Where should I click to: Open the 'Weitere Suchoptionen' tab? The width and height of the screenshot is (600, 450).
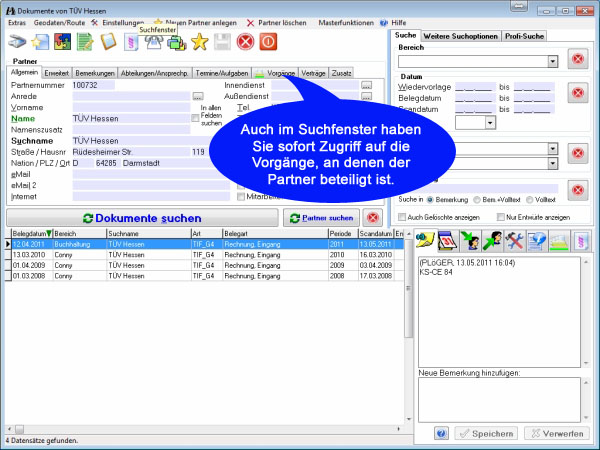(x=461, y=36)
